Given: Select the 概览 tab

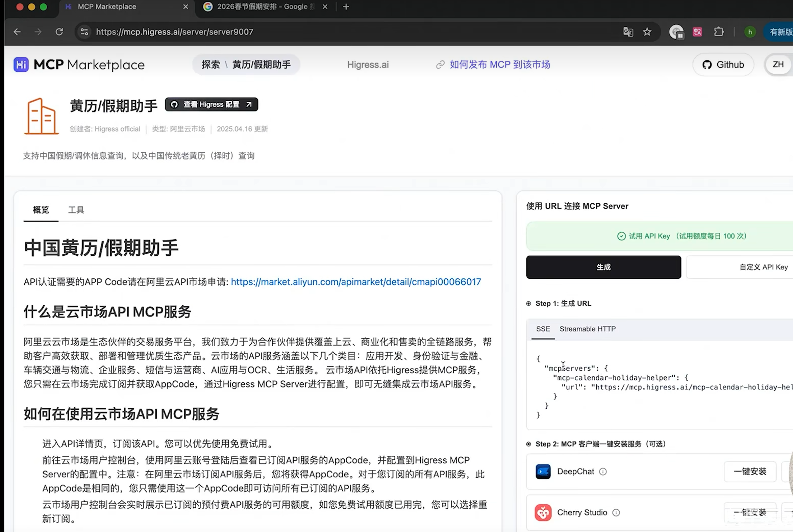Looking at the screenshot, I should click(41, 210).
